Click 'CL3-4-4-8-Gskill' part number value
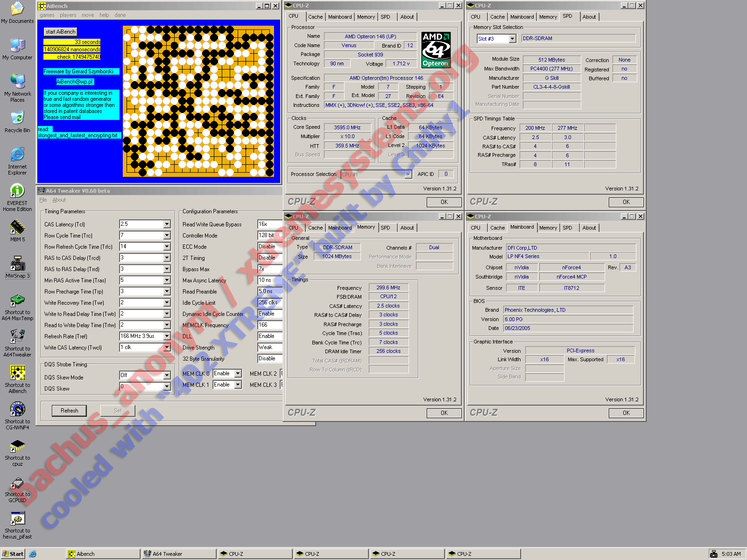The image size is (747, 560). [551, 87]
